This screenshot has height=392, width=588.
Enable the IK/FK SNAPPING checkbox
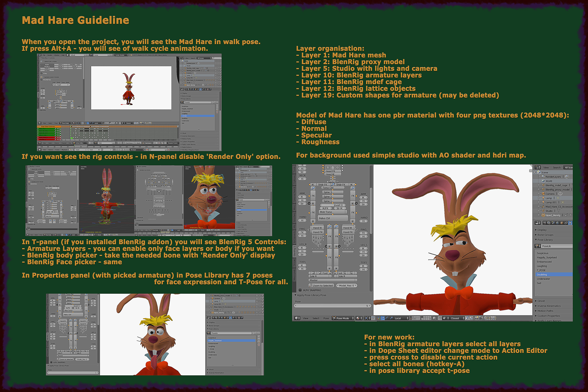click(x=300, y=291)
